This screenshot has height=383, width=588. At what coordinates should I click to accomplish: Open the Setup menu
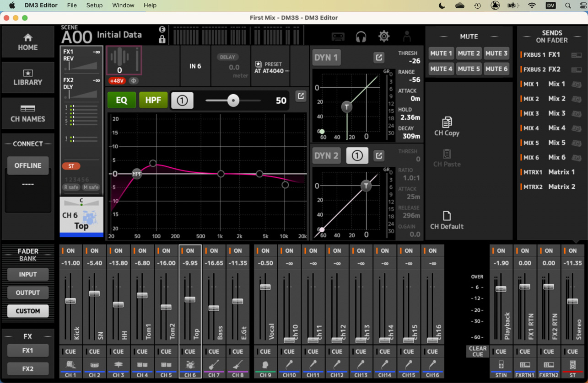click(x=94, y=5)
